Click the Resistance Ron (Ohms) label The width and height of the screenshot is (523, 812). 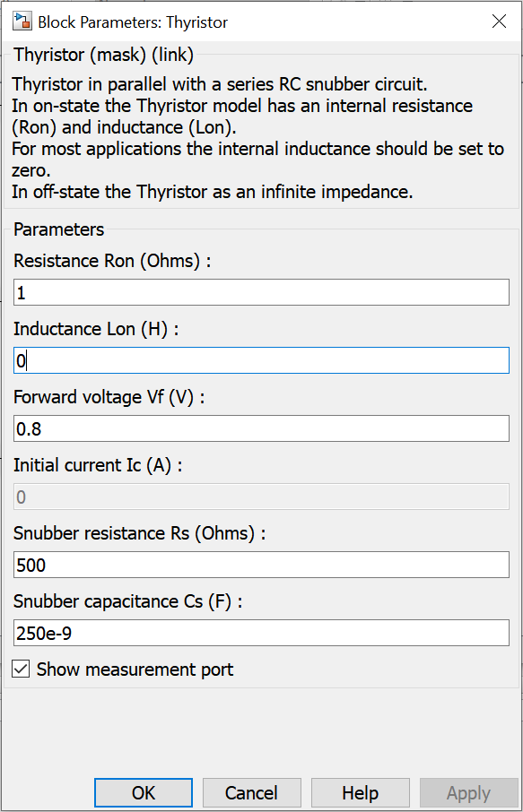coord(112,261)
